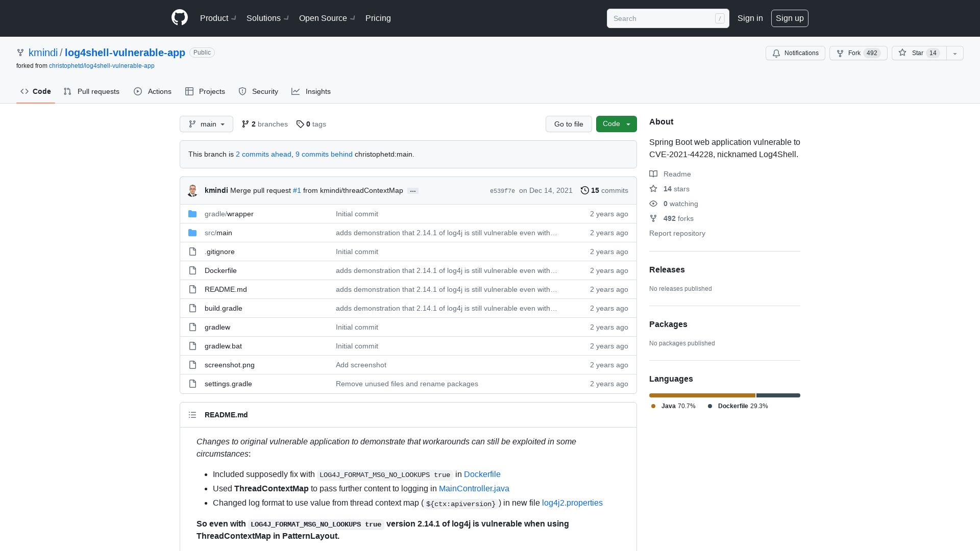Click the fork icon before kmindi repository name
This screenshot has width=980, height=551.
point(20,53)
